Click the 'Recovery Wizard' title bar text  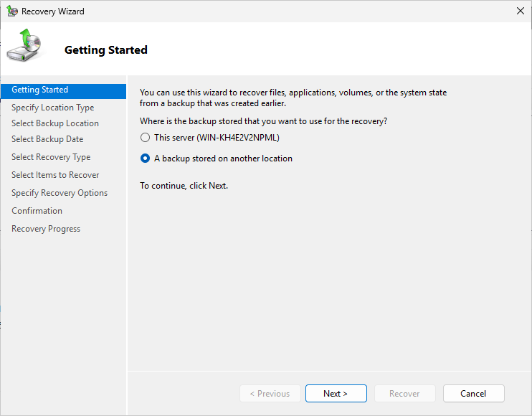52,11
